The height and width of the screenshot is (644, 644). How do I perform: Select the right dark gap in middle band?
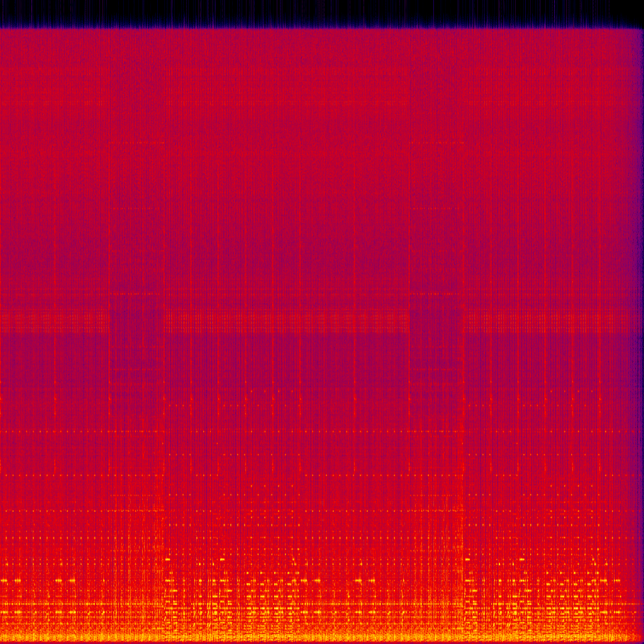436,321
